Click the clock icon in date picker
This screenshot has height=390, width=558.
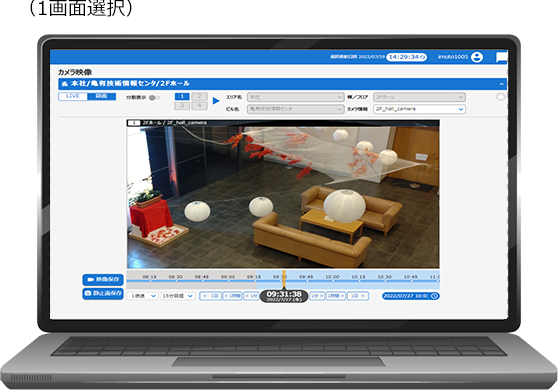434,296
